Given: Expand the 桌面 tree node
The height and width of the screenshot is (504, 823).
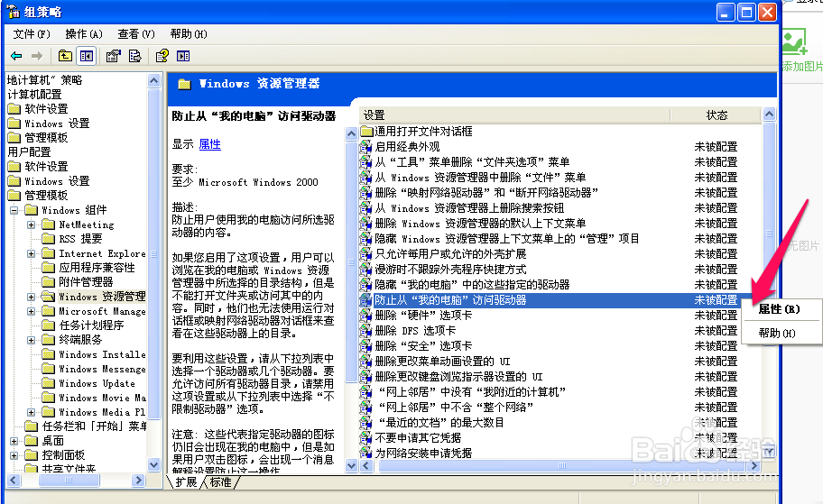Looking at the screenshot, I should point(14,441).
